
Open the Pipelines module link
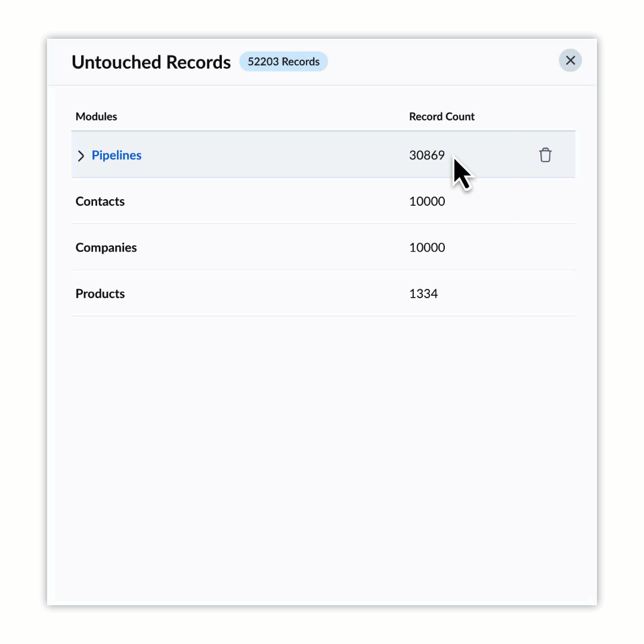tap(116, 155)
